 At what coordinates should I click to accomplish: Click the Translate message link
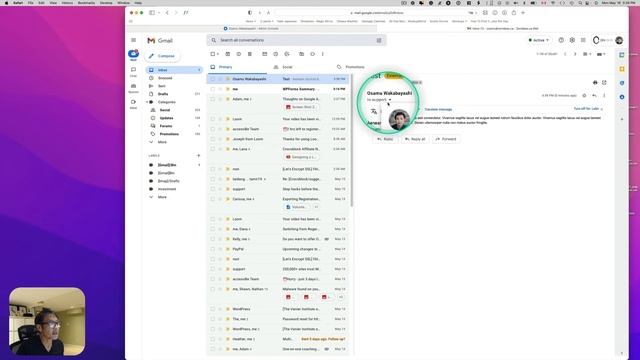coord(438,109)
